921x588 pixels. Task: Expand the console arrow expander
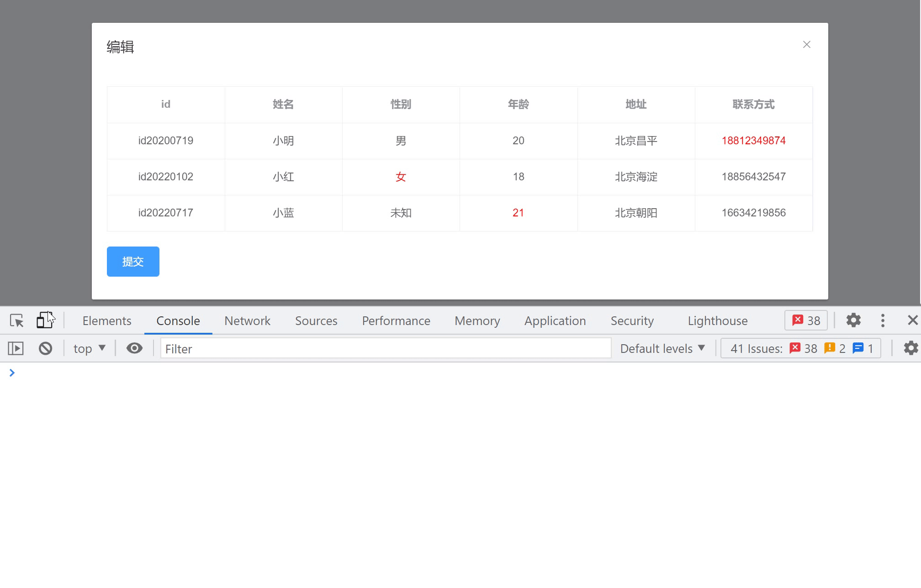pos(11,373)
